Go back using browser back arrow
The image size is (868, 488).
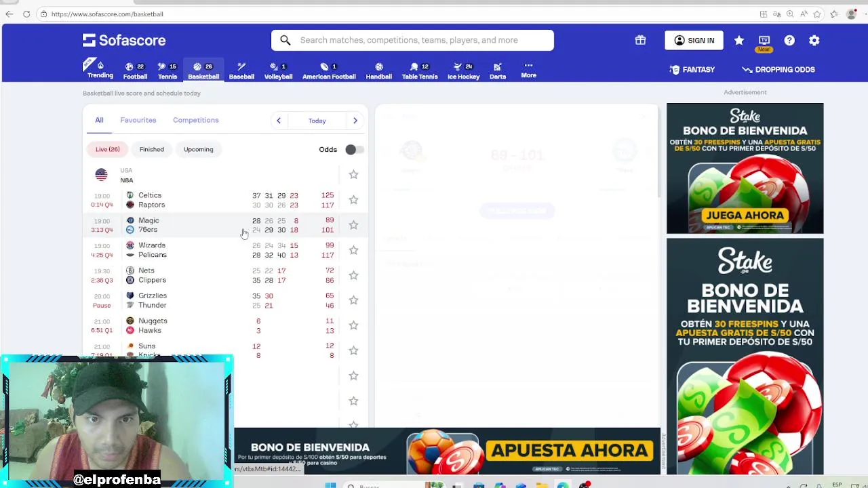(x=9, y=14)
